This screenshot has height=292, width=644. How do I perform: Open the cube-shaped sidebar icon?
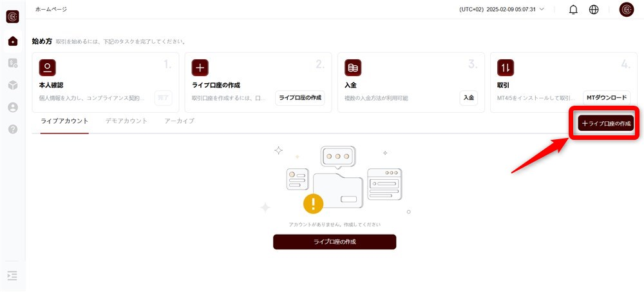(x=13, y=85)
